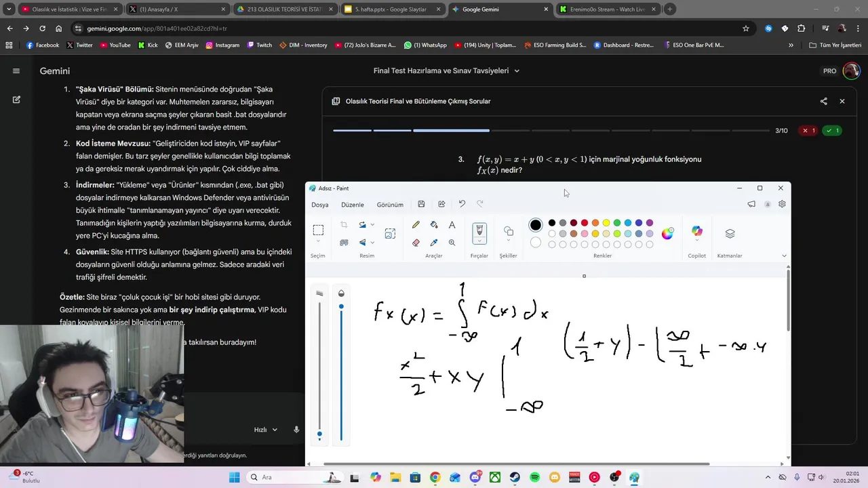Select the Eraser tool in Paint
868x488 pixels.
416,242
